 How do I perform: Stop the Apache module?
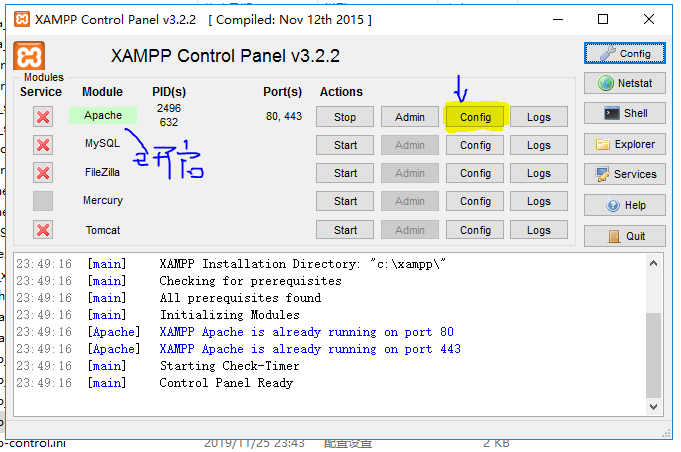point(345,117)
